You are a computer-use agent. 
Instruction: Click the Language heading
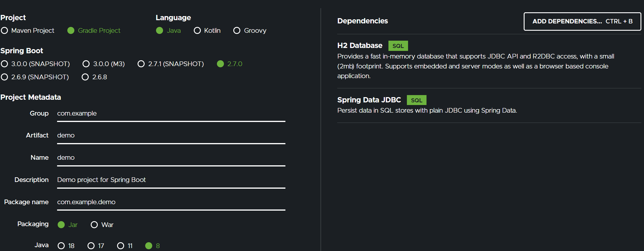click(173, 18)
